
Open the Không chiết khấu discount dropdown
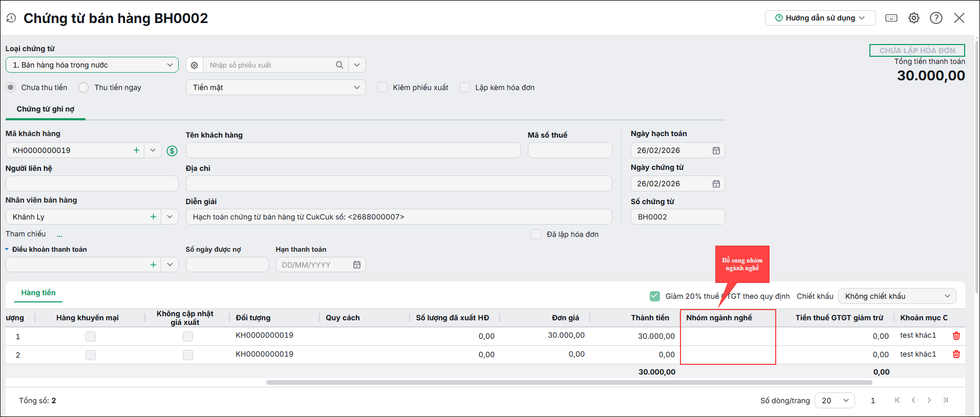[897, 296]
